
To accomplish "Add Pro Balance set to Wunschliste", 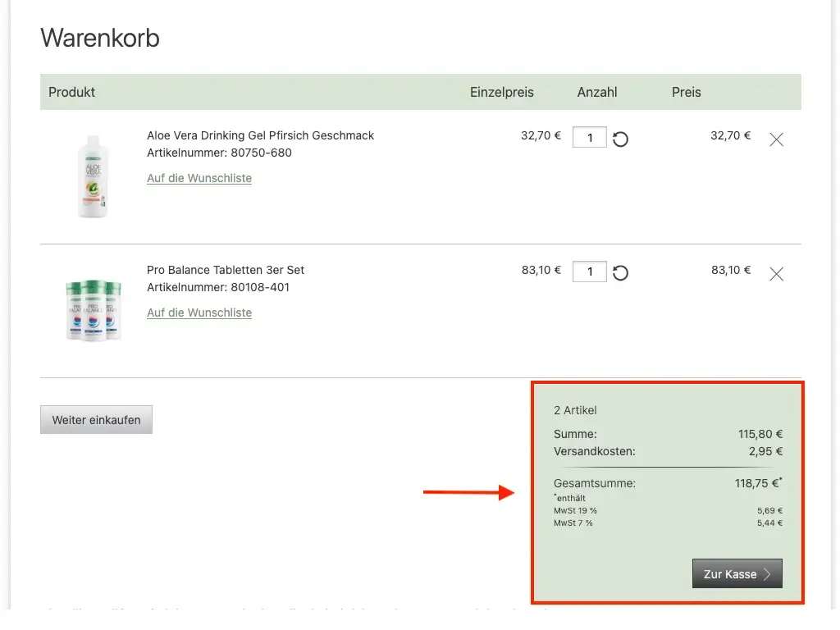I will (199, 313).
